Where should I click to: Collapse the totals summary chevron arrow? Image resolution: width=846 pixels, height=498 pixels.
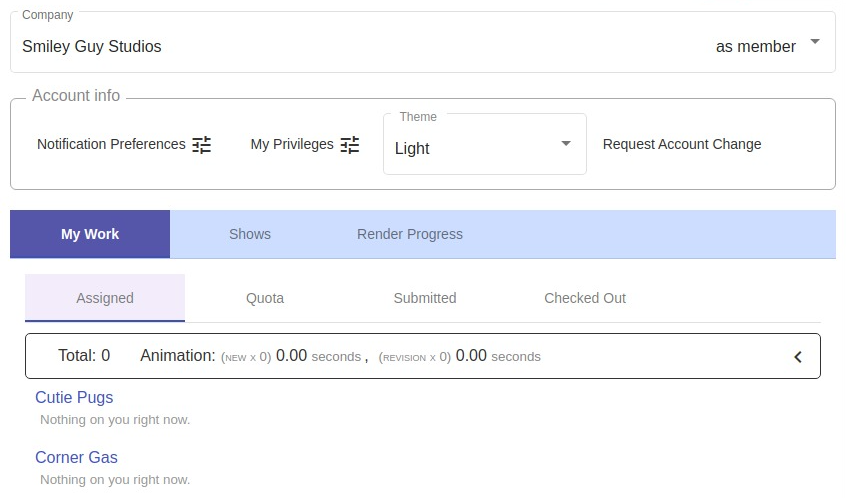pyautogui.click(x=798, y=357)
